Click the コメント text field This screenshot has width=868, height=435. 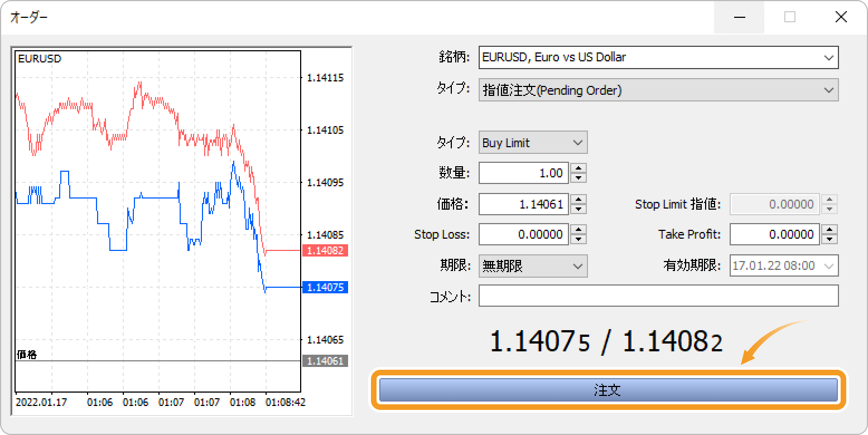pyautogui.click(x=659, y=296)
